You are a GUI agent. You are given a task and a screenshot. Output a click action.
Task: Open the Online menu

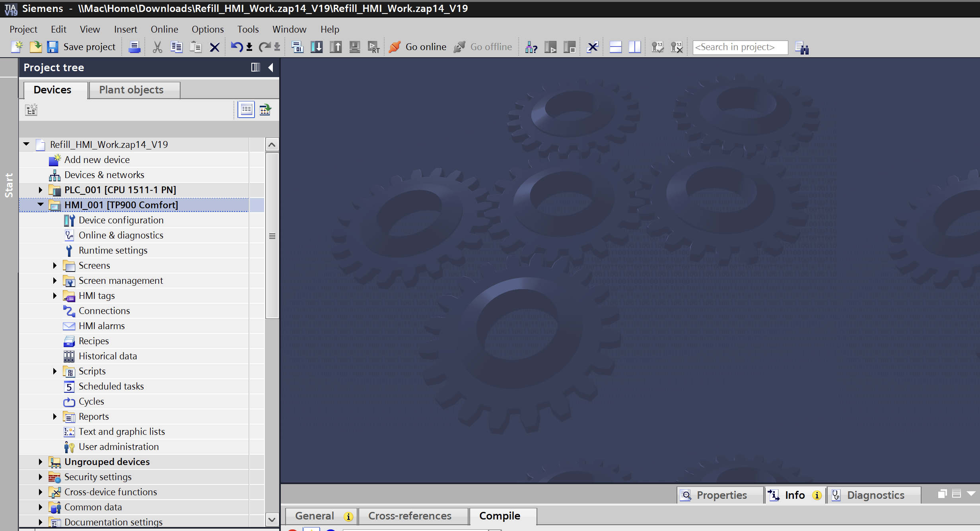[x=164, y=29]
